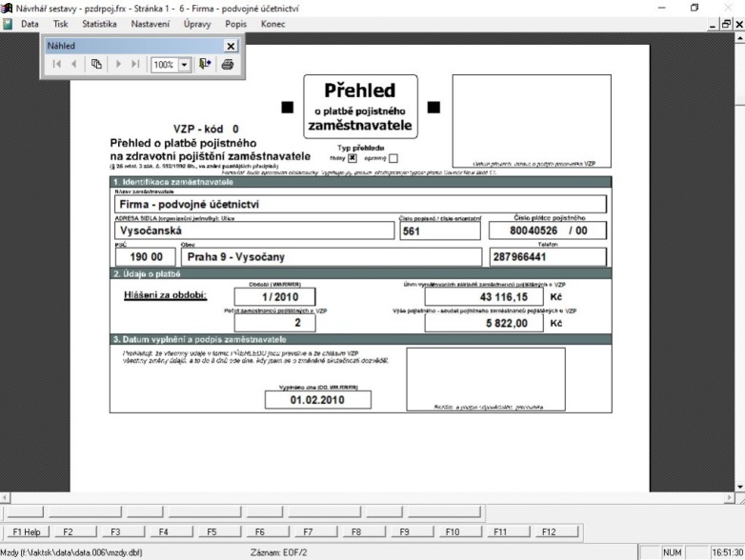Click the application icon in the menu bar

7,24
